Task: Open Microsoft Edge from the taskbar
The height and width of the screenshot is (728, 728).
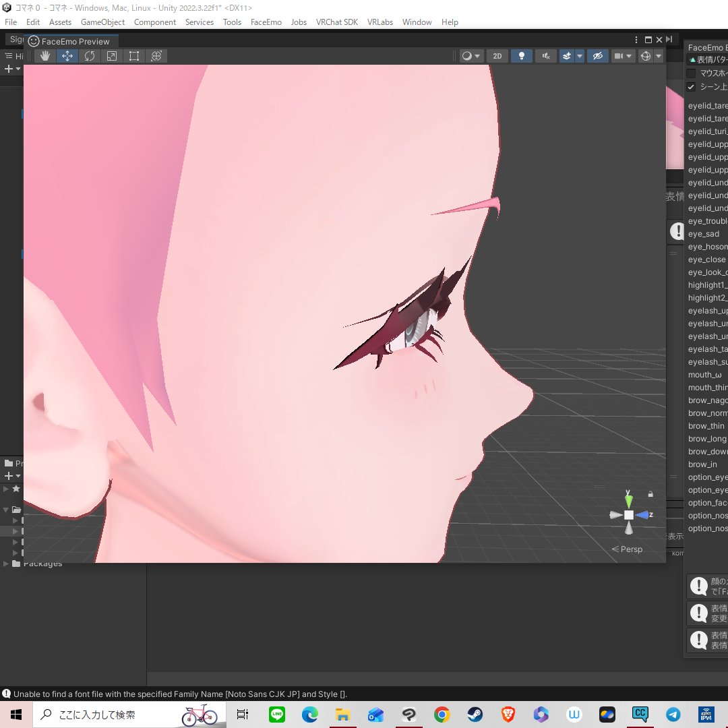Action: click(x=309, y=715)
